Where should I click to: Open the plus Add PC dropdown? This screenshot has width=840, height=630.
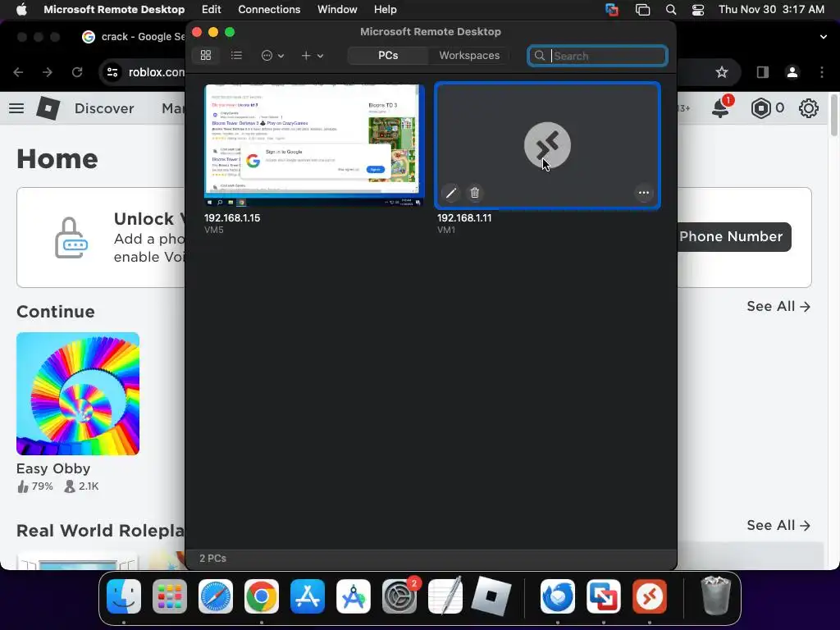(312, 55)
